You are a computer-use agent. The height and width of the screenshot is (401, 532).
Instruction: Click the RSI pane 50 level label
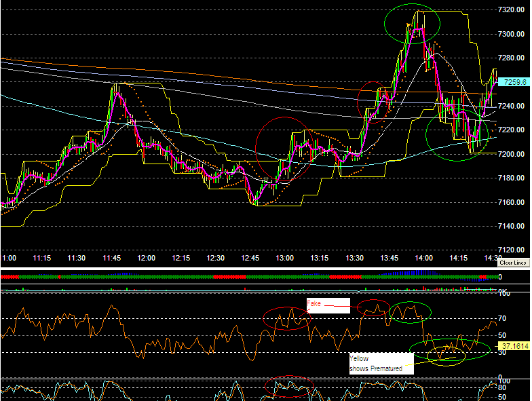coord(502,335)
